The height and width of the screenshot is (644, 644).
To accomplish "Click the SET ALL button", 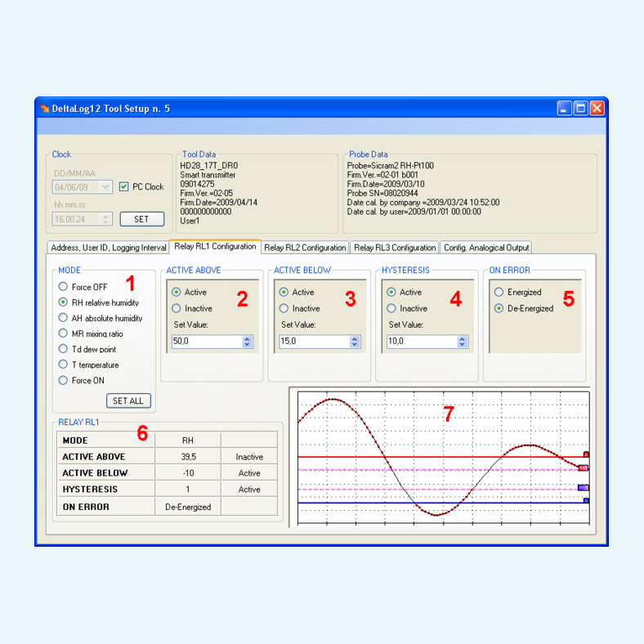I will [x=128, y=400].
